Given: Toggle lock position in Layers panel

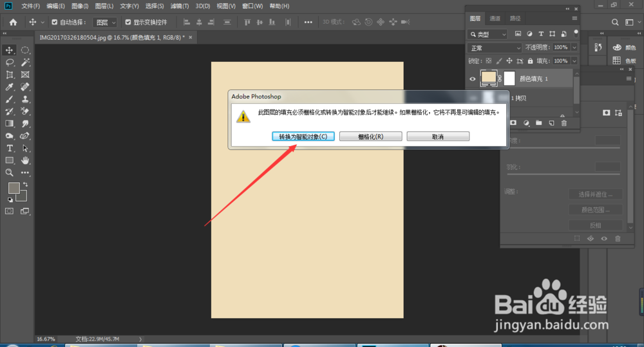Looking at the screenshot, I should tap(509, 61).
